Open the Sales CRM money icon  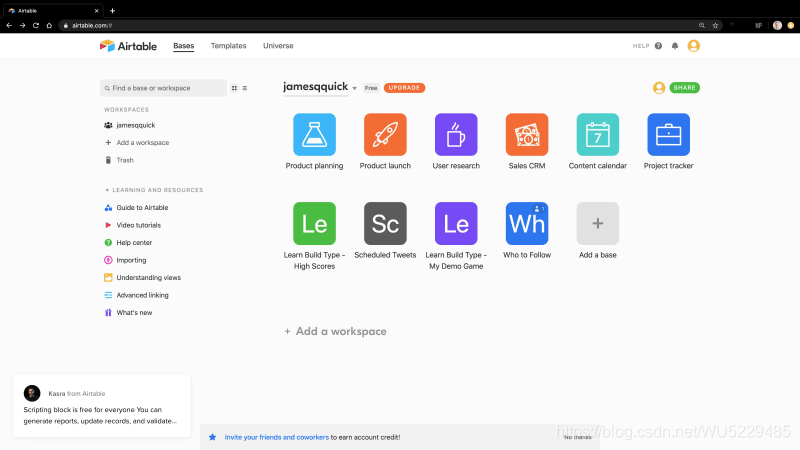[x=527, y=135]
